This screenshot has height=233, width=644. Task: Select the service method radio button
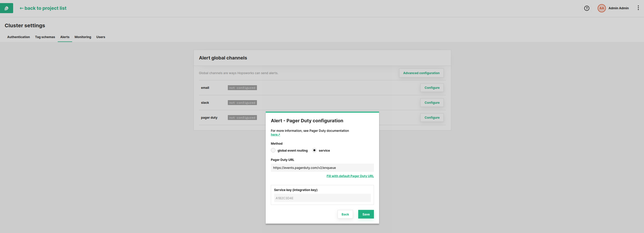pyautogui.click(x=314, y=150)
